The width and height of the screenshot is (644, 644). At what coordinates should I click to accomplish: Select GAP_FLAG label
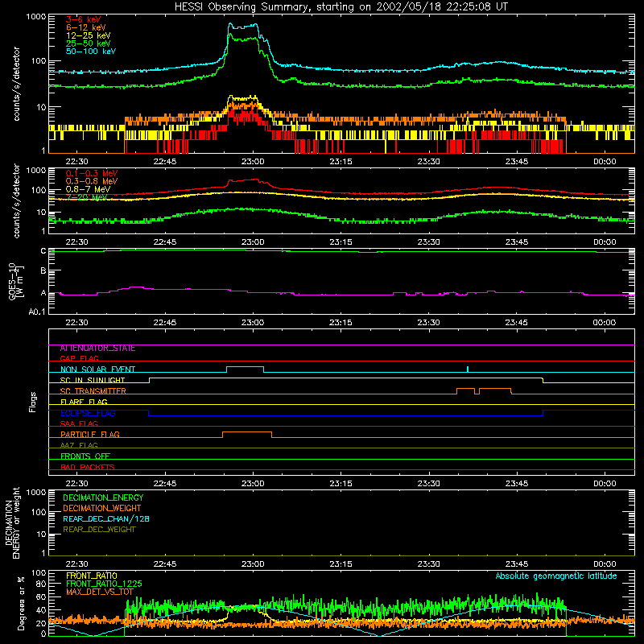(79, 358)
